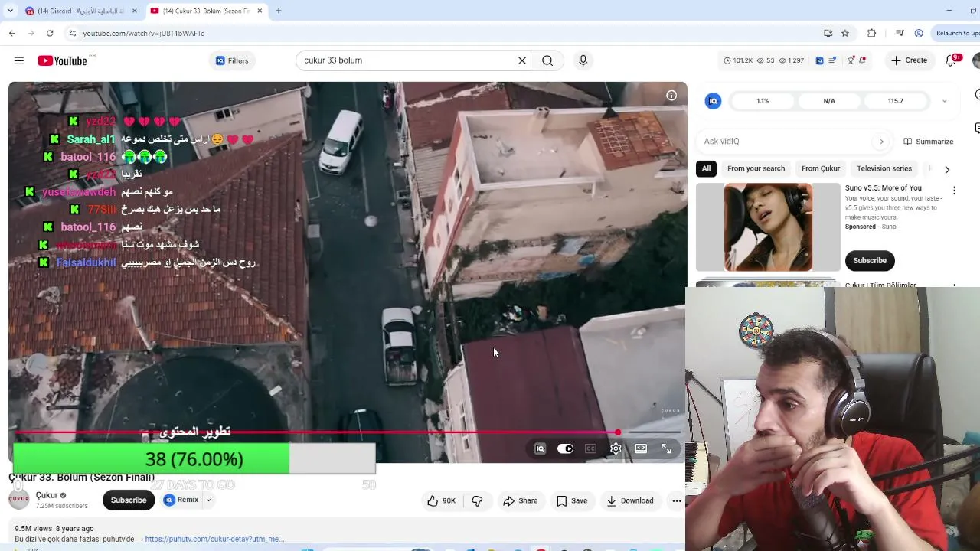Close the Çukur 33. Bölüm YouTube tab
The width and height of the screenshot is (980, 551).
(260, 11)
